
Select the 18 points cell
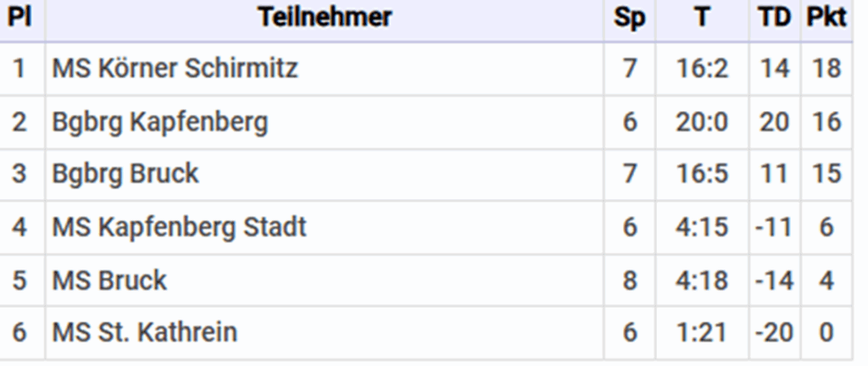(x=826, y=68)
